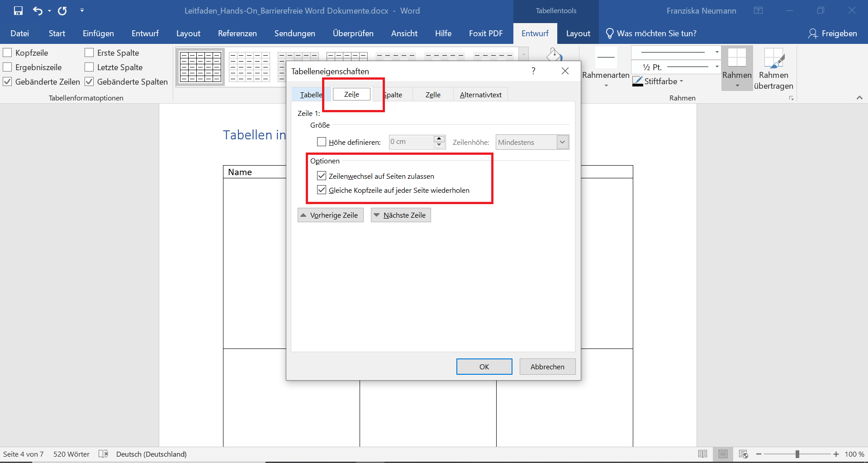Toggle Gleiche Kopfzeile auf jeder Seite wiederholen
868x463 pixels.
click(322, 190)
